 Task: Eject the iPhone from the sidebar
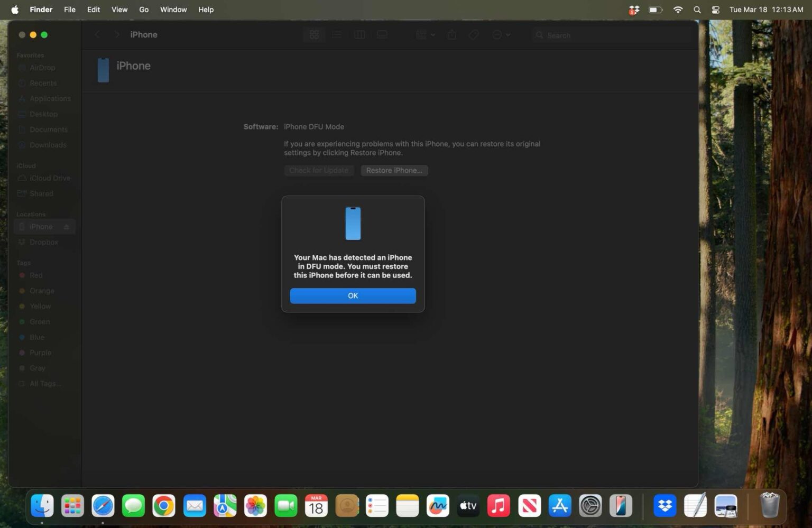67,226
